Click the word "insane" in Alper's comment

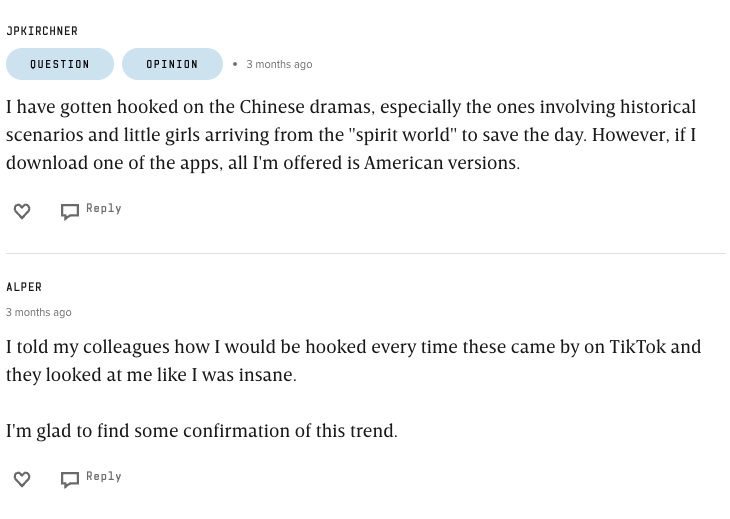pos(267,374)
